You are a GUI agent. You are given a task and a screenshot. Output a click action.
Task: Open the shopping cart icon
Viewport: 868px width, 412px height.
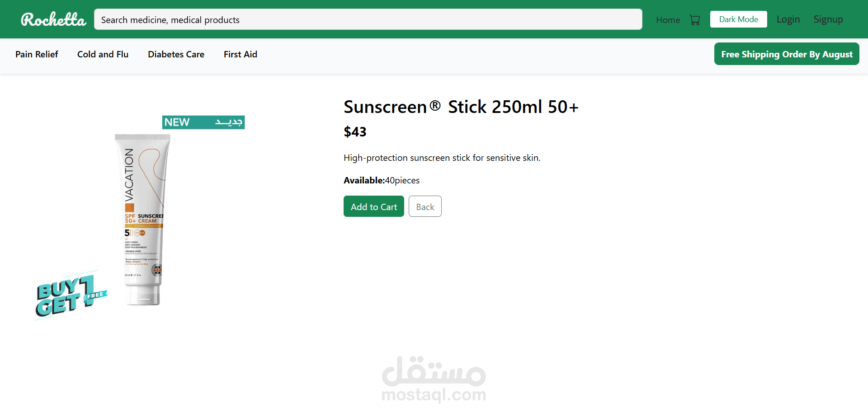pyautogui.click(x=695, y=20)
